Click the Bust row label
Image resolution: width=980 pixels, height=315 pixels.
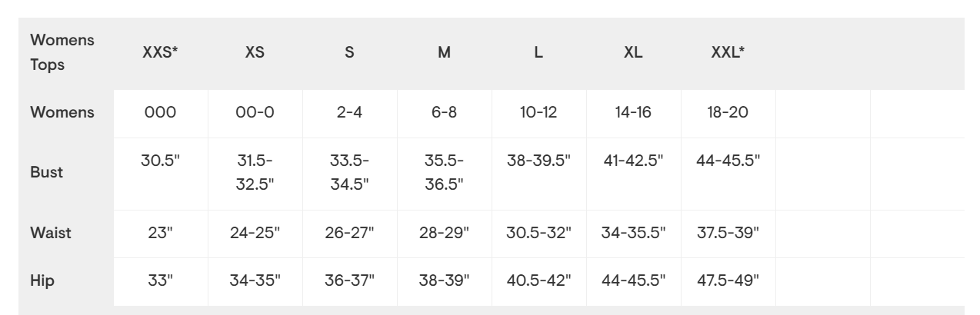46,172
